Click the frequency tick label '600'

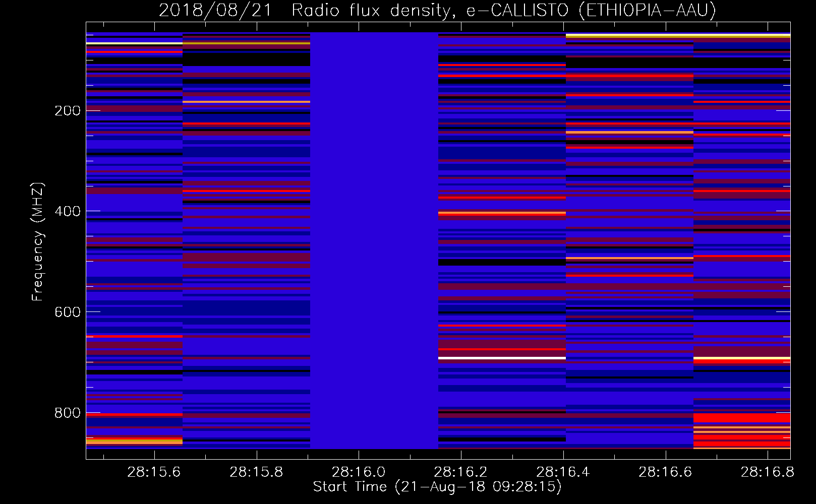click(68, 312)
